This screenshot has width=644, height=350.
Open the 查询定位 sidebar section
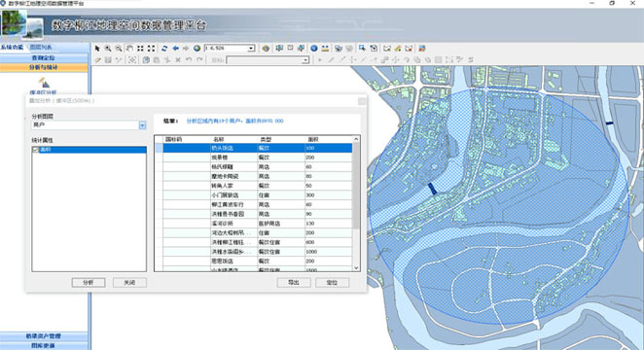click(x=44, y=58)
